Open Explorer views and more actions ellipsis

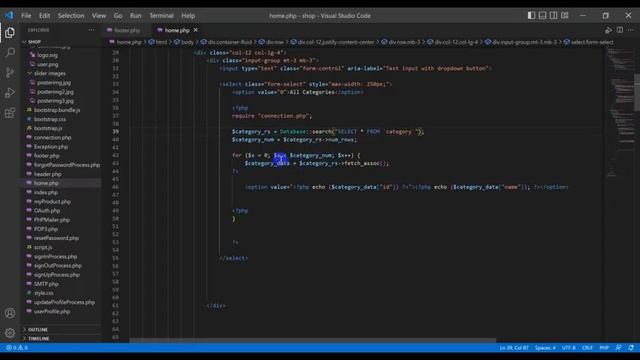pos(91,30)
